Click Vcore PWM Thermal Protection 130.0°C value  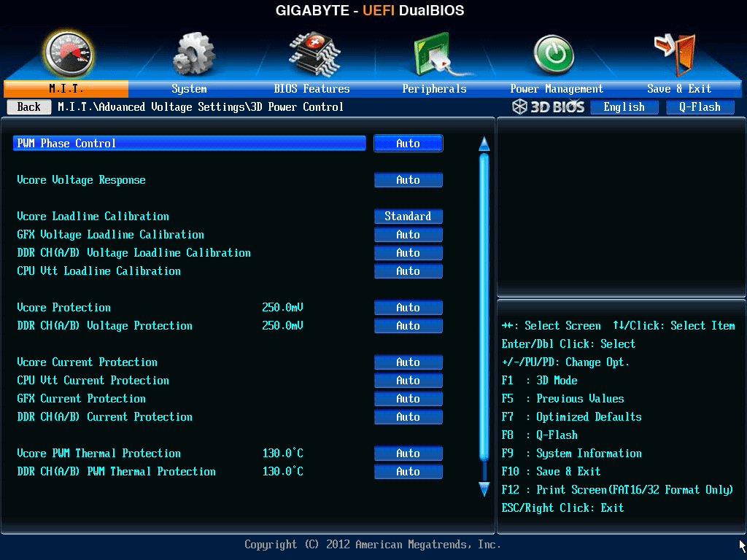coord(282,454)
